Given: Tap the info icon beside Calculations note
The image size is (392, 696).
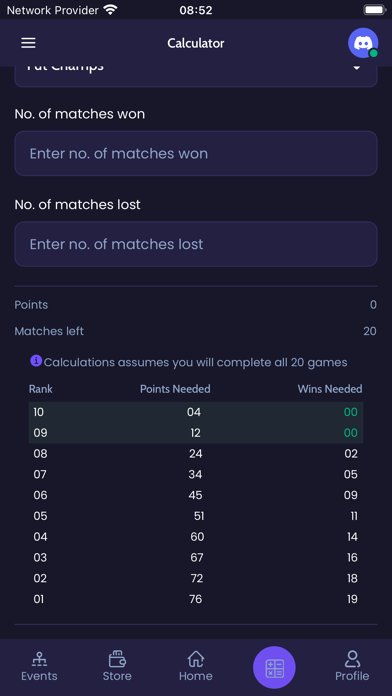Looking at the screenshot, I should tap(36, 360).
